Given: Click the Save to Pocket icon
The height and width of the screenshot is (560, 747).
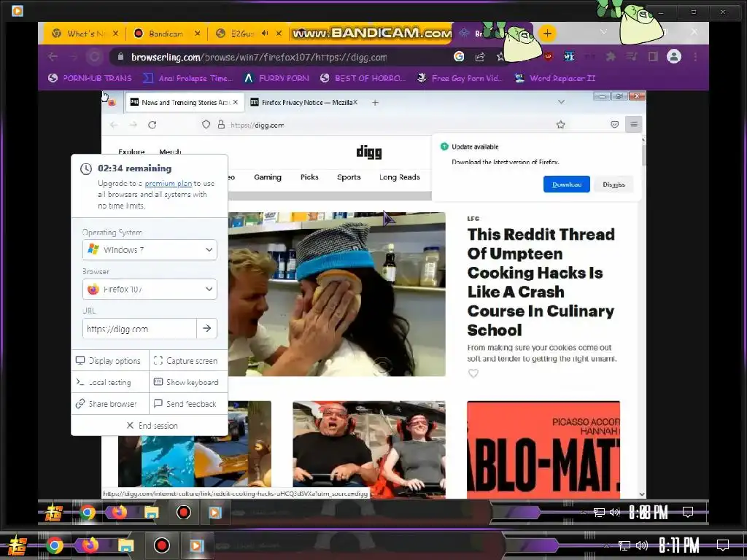Looking at the screenshot, I should point(614,124).
